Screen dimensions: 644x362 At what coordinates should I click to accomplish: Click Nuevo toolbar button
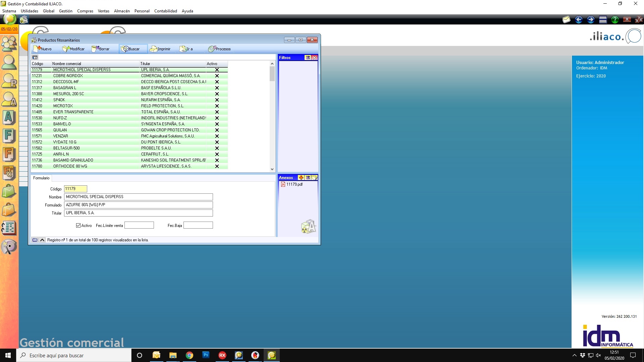click(x=43, y=49)
